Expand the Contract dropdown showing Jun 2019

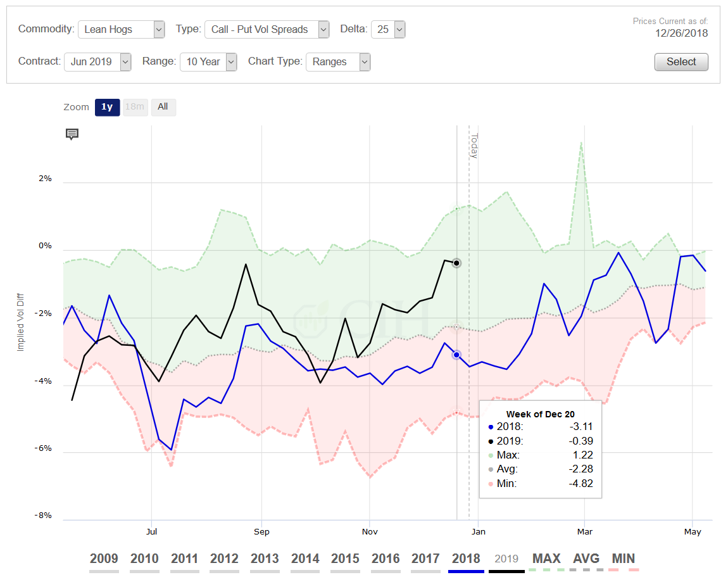click(97, 61)
